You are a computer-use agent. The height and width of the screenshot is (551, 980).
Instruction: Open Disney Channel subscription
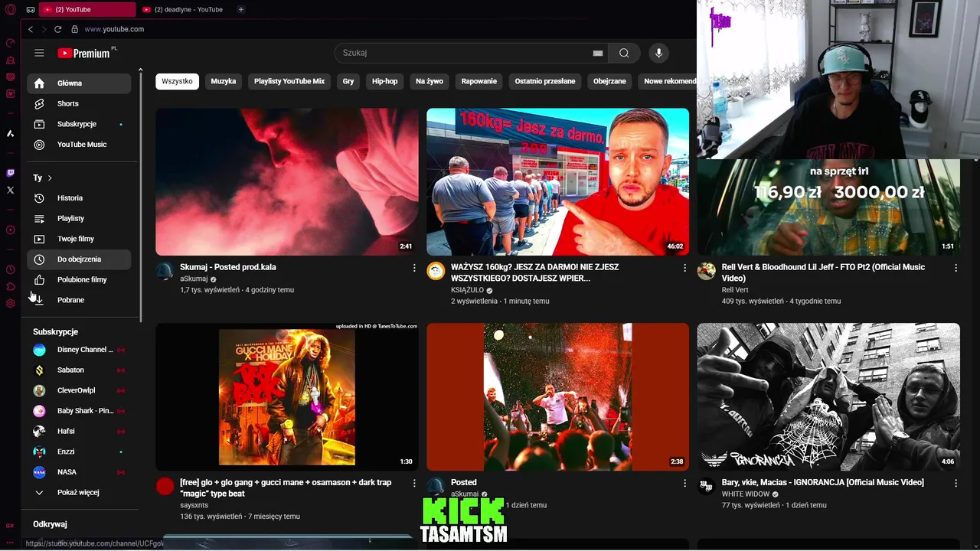click(x=79, y=350)
